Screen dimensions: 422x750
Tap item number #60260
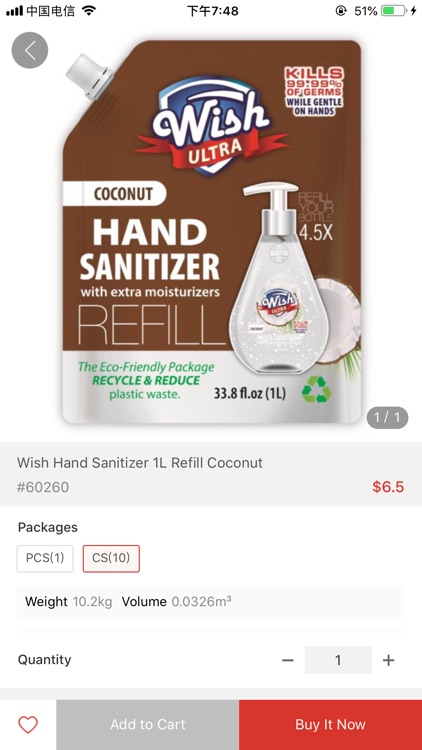coord(43,487)
